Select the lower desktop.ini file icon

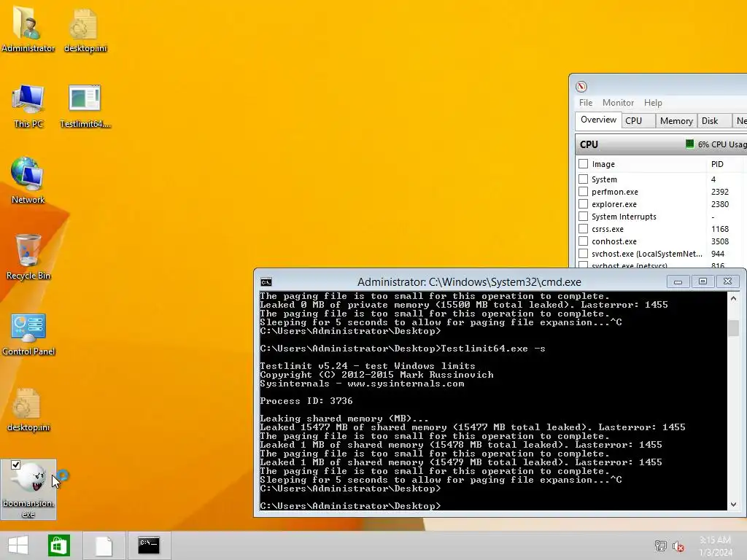coord(28,410)
